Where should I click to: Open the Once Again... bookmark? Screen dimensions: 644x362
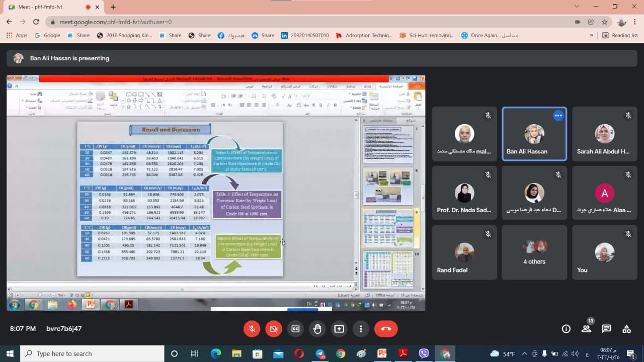coord(490,35)
